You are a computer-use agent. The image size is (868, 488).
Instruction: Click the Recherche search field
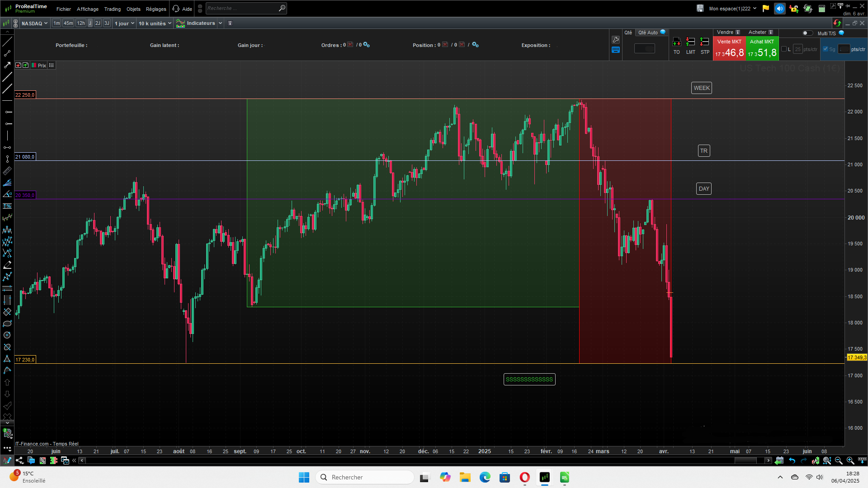coord(242,8)
